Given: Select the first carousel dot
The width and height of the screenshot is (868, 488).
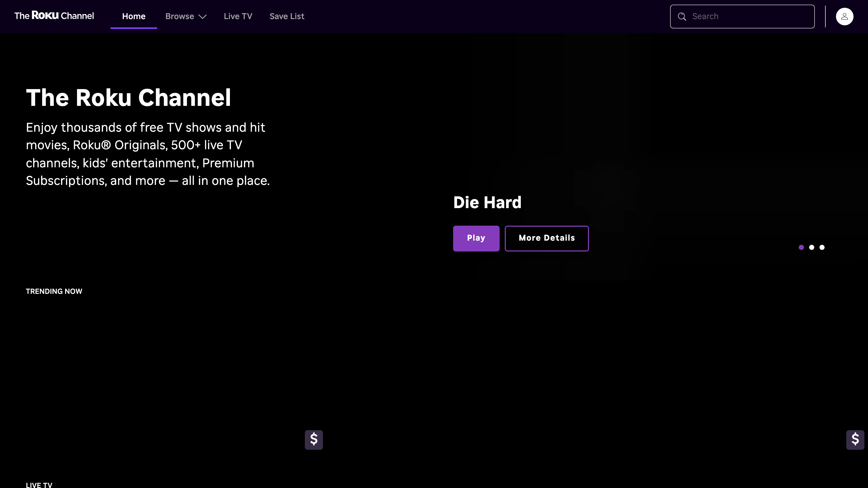Looking at the screenshot, I should 801,247.
